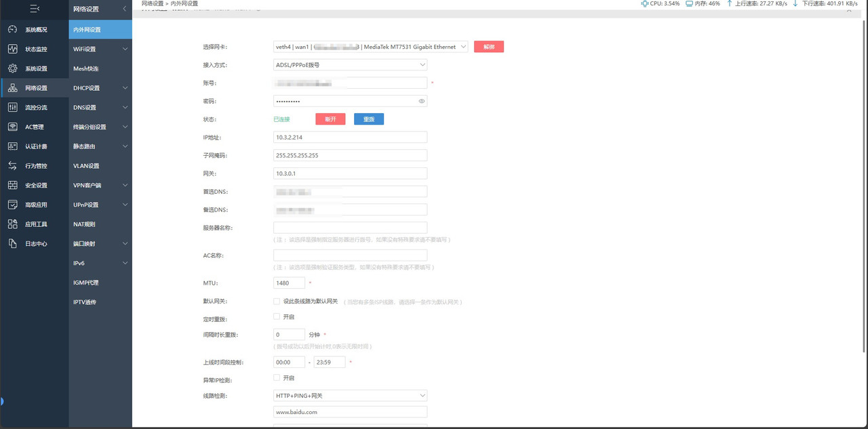Open 日志中心 document icon

[13, 243]
